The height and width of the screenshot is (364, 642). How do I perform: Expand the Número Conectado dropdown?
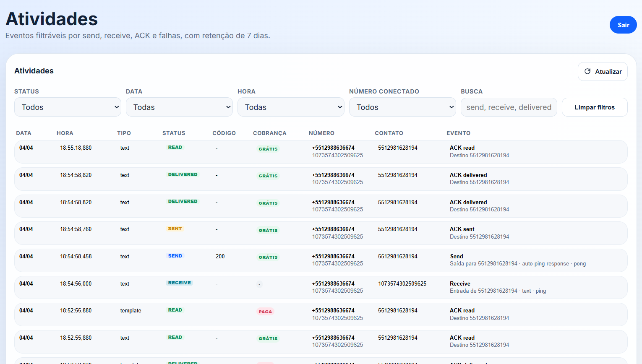[402, 107]
